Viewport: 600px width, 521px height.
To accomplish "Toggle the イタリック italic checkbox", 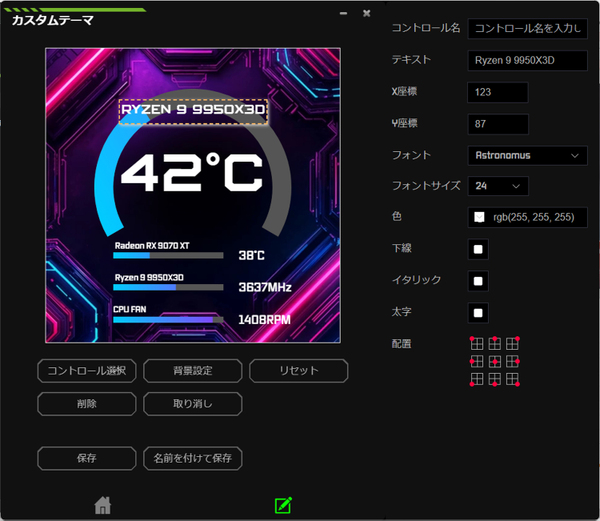I will (x=478, y=281).
